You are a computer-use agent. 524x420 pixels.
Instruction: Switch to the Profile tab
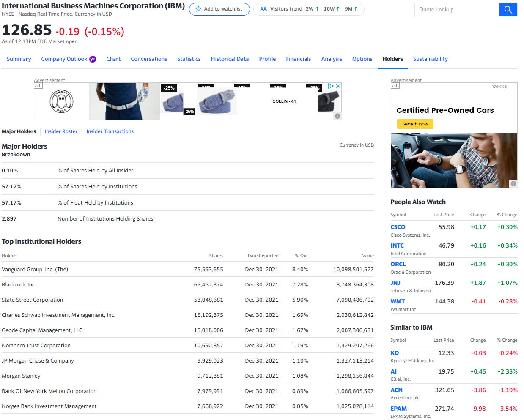267,59
